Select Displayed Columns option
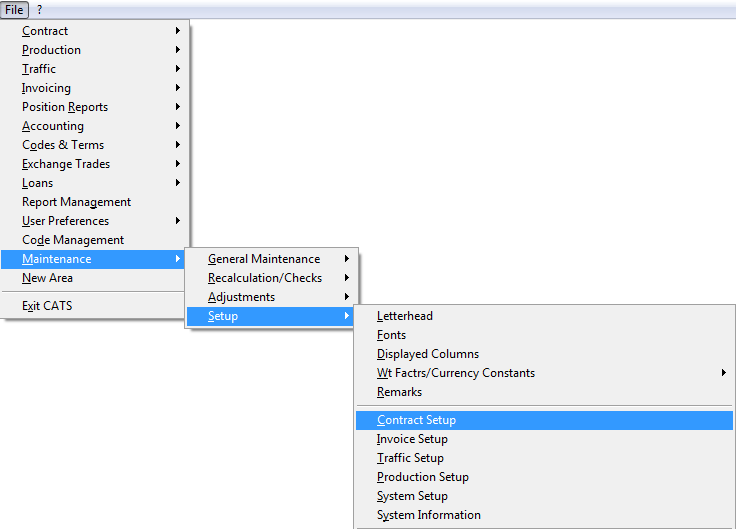The image size is (736, 529). click(544, 354)
